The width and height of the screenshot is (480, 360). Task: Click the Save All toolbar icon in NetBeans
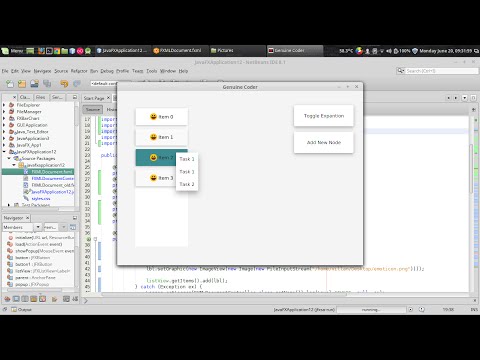point(47,84)
